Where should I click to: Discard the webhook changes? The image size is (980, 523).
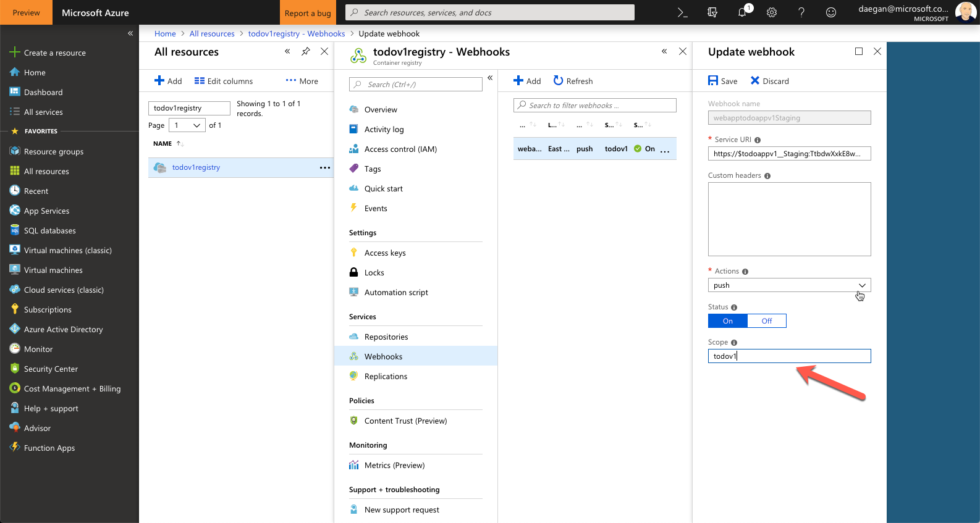pyautogui.click(x=769, y=81)
